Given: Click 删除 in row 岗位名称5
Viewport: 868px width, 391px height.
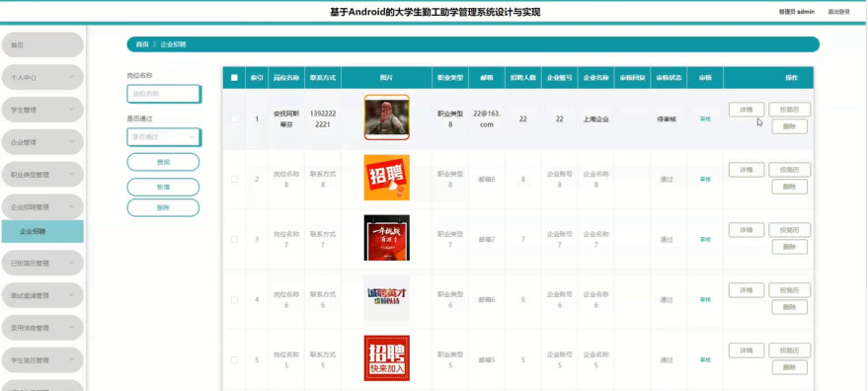Looking at the screenshot, I should point(790,367).
